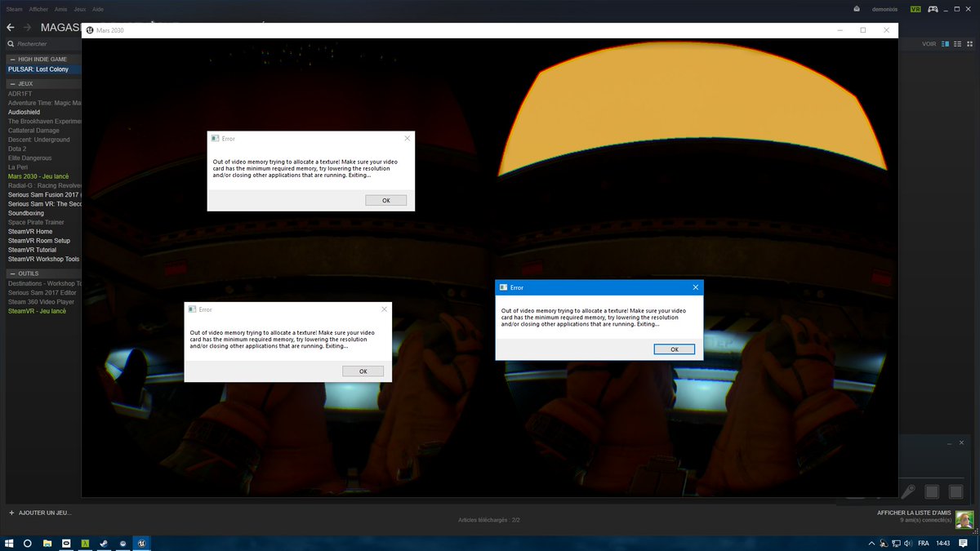Open the Windows Start menu

coord(9,543)
